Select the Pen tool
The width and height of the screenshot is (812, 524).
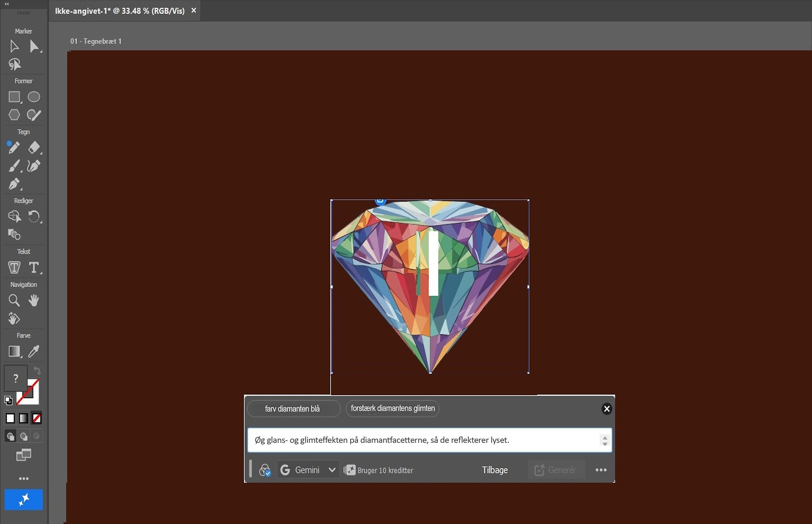pos(14,184)
